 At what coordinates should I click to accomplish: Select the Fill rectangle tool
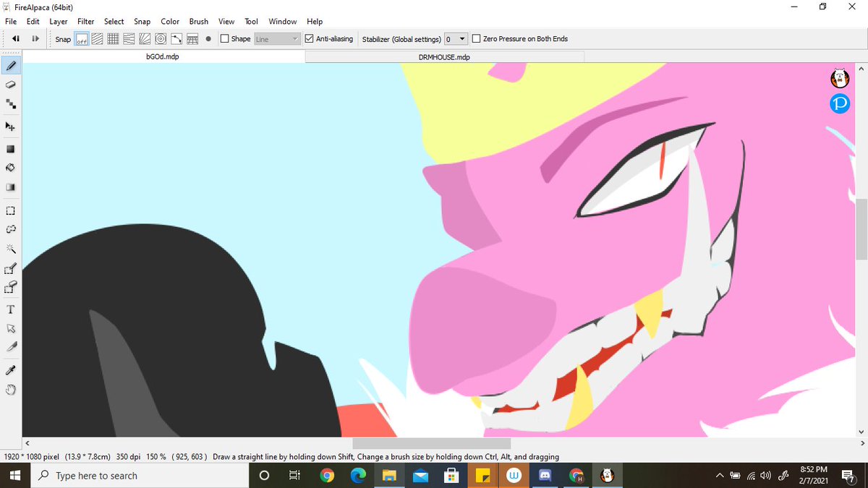tap(11, 149)
